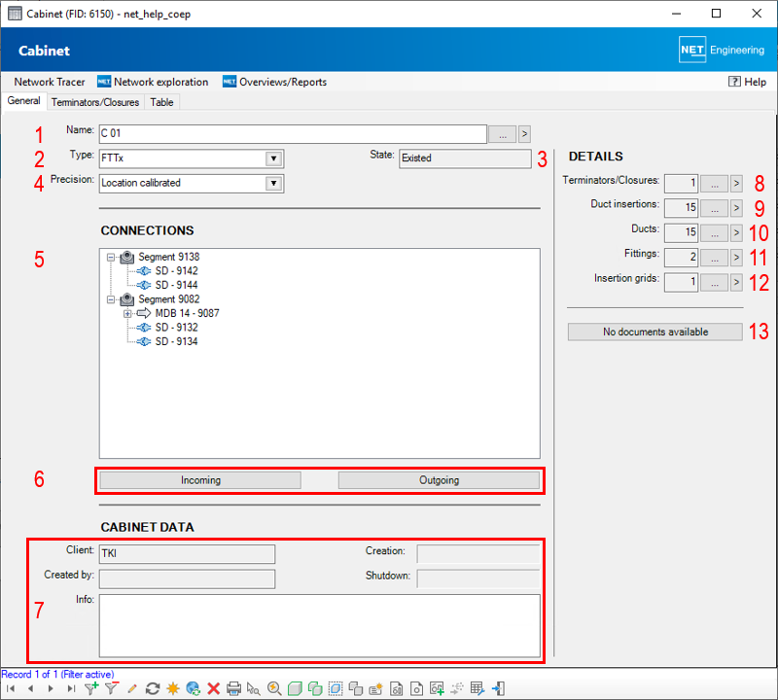Click > arrow for Insertion grids row
Viewport: 778px width, 700px height.
tap(736, 282)
